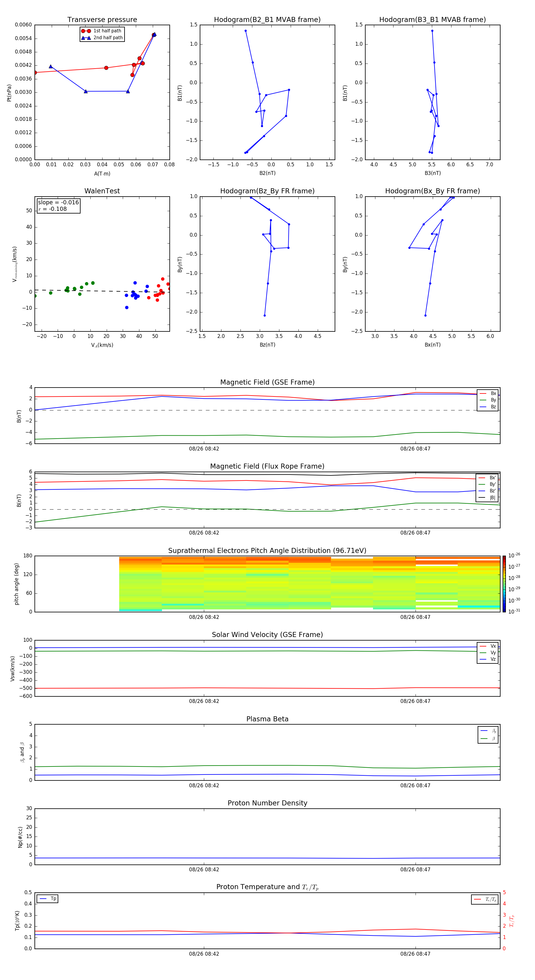The width and height of the screenshot is (535, 980).
Task: Click the Vx legend entry in velocity panel
Action: click(x=488, y=646)
